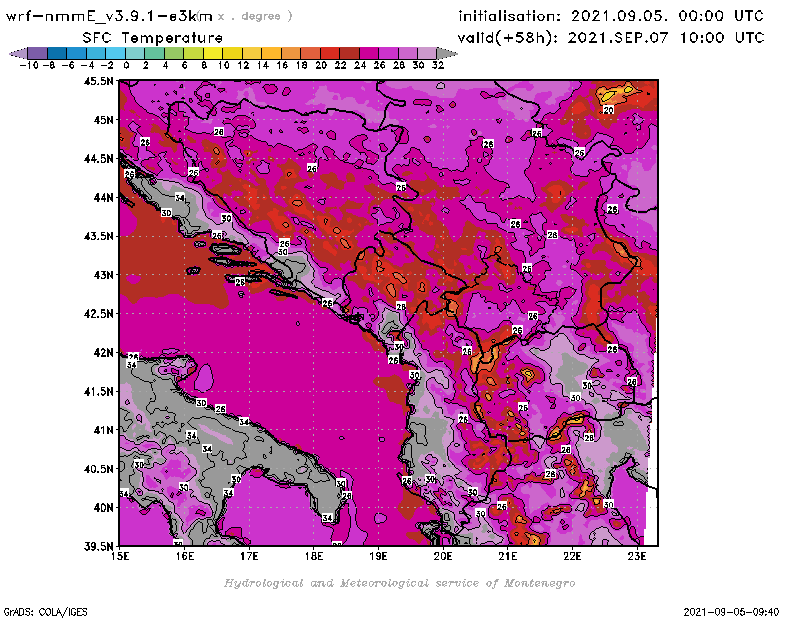The image size is (800, 618).
Task: Click the "42.5N" latitude label
Action: (98, 314)
